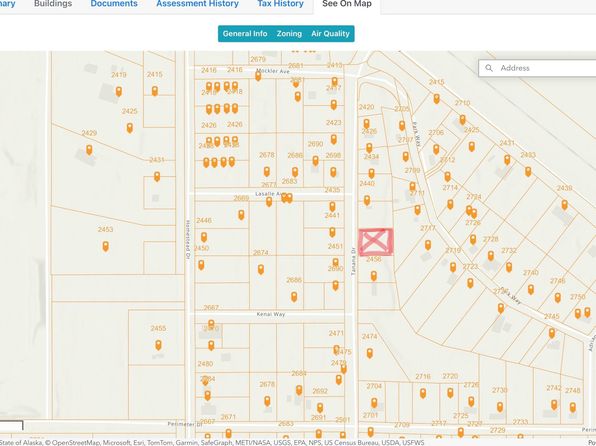Viewport: 596px width, 446px height.
Task: Click the map pin for parcel 2716
Action: (423, 393)
